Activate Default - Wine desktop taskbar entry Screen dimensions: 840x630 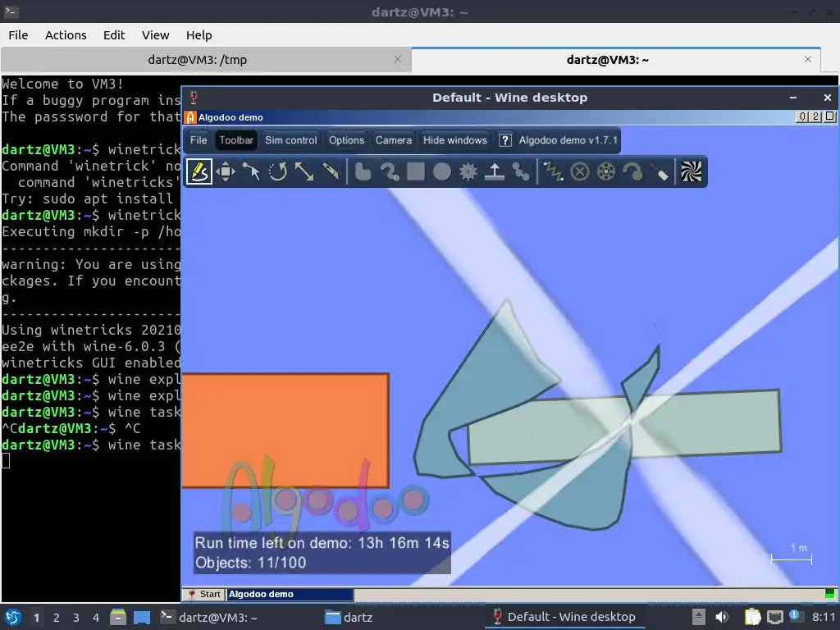(x=564, y=617)
